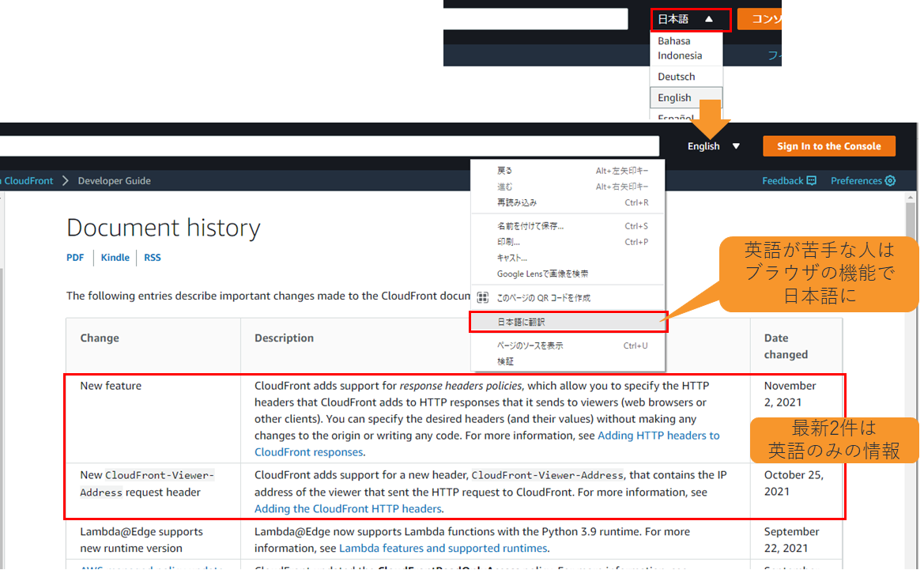Click the QR code icon in context menu
Viewport: 924px width, 570px height.
pos(483,298)
